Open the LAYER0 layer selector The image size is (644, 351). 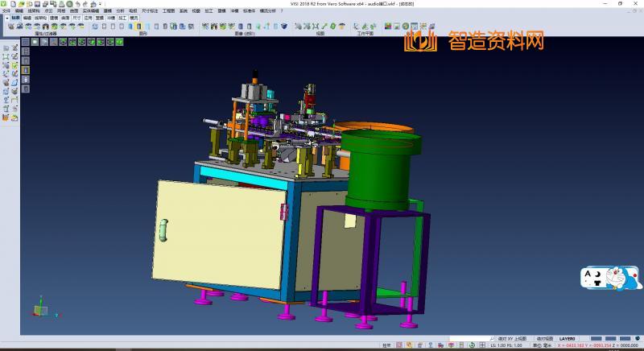click(x=568, y=338)
